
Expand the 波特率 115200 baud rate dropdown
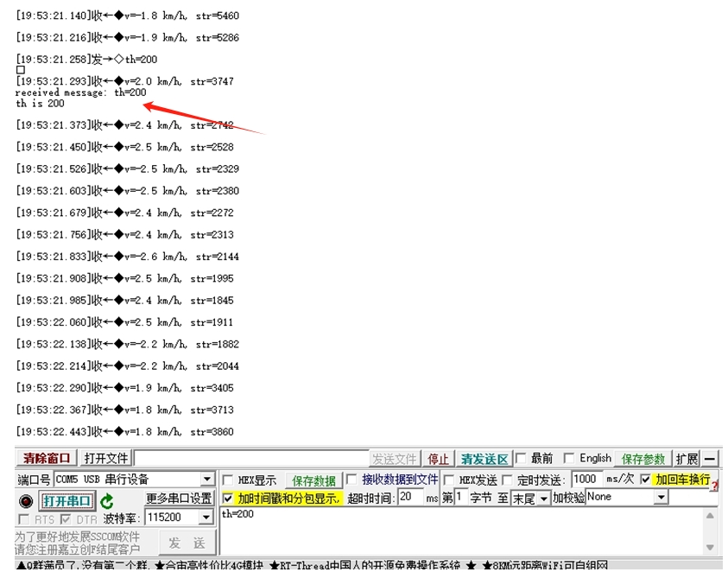206,518
